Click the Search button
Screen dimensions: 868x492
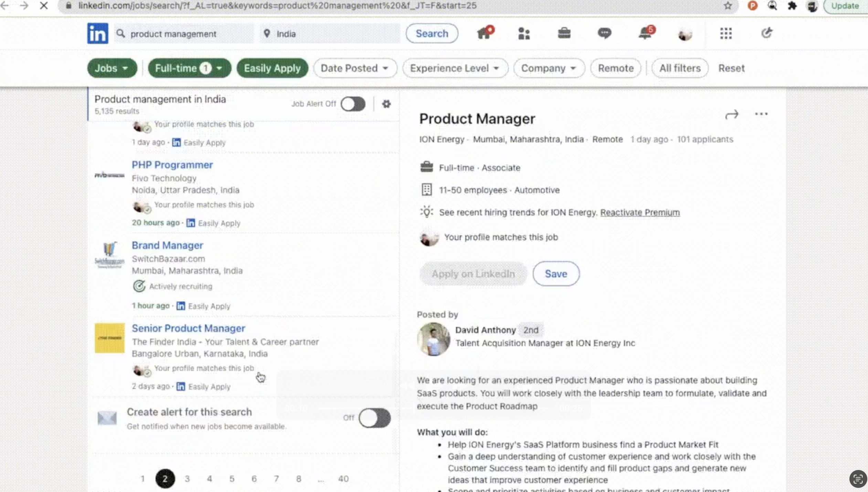tap(432, 33)
